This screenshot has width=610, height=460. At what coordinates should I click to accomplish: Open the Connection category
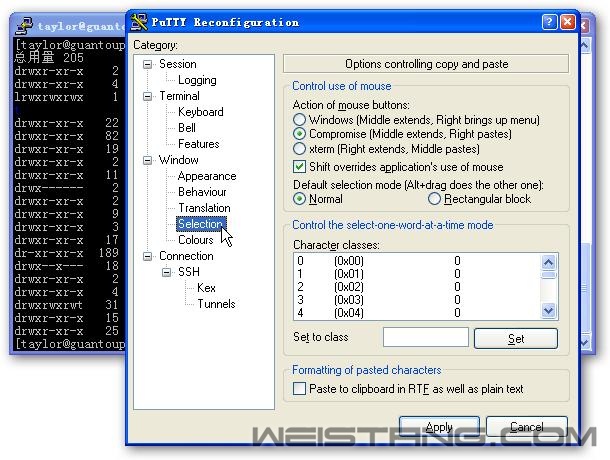coord(186,256)
